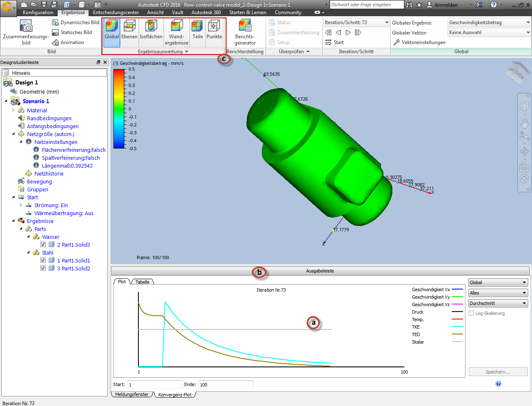Click the Save disk icon in the quick access toolbar
The width and height of the screenshot is (532, 406).
tap(44, 5)
